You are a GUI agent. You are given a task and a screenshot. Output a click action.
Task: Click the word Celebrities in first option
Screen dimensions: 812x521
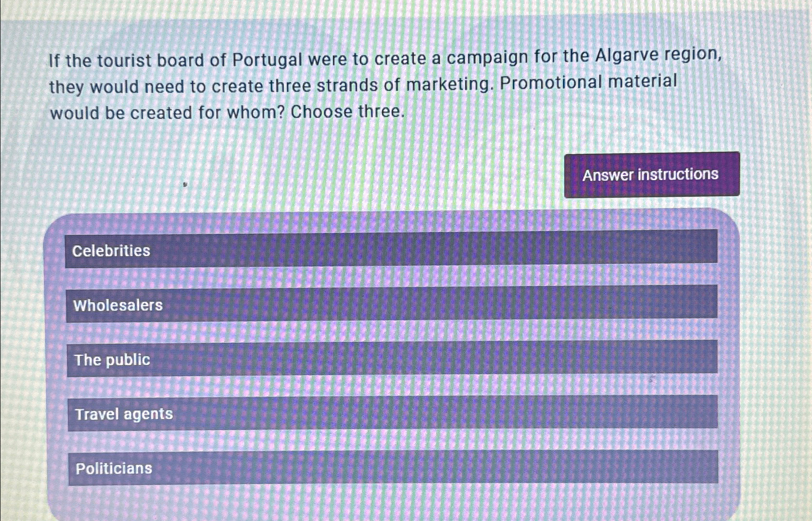point(111,250)
